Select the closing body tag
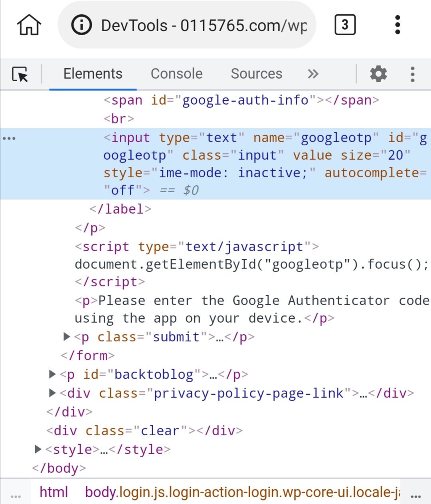This screenshot has width=431, height=504. (59, 468)
